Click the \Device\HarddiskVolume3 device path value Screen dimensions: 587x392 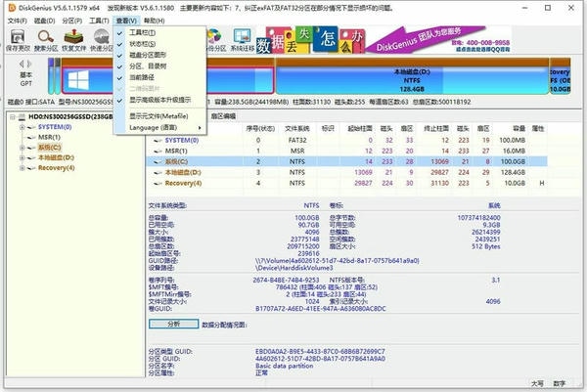click(x=293, y=268)
